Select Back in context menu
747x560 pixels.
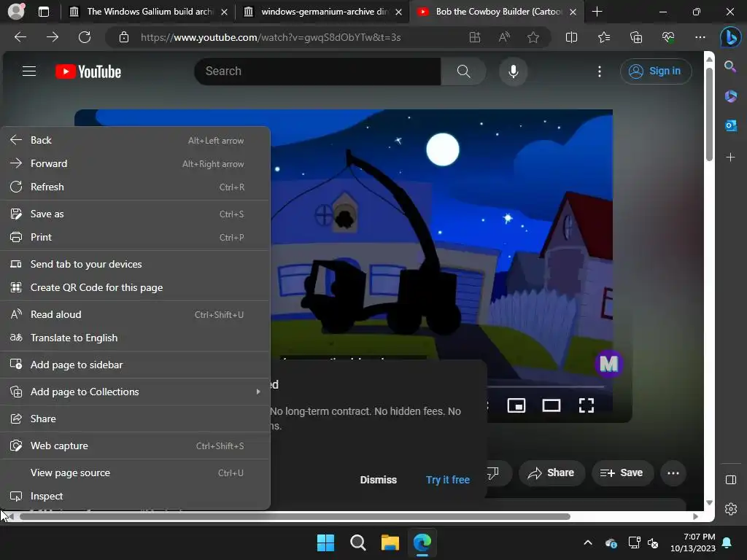pos(135,140)
